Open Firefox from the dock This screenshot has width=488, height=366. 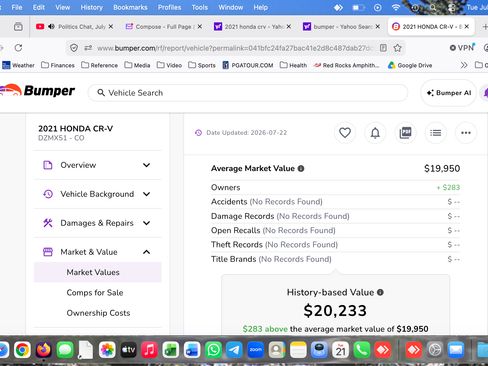[x=43, y=350]
